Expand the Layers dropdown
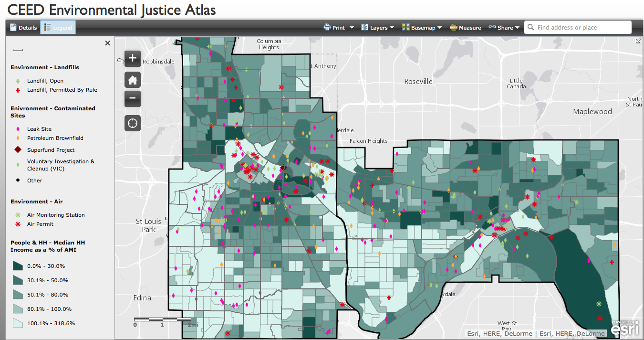Image resolution: width=644 pixels, height=340 pixels. 377,28
